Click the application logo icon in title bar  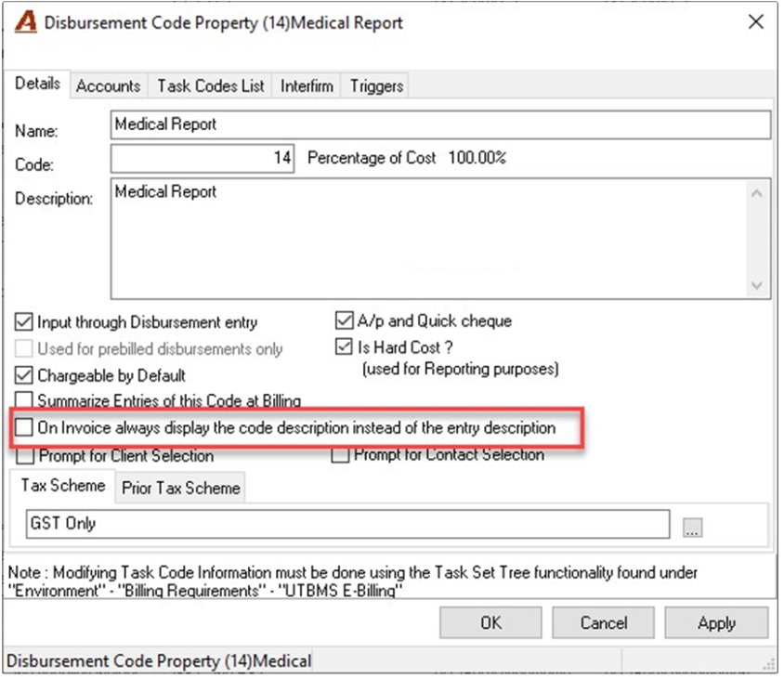26,22
